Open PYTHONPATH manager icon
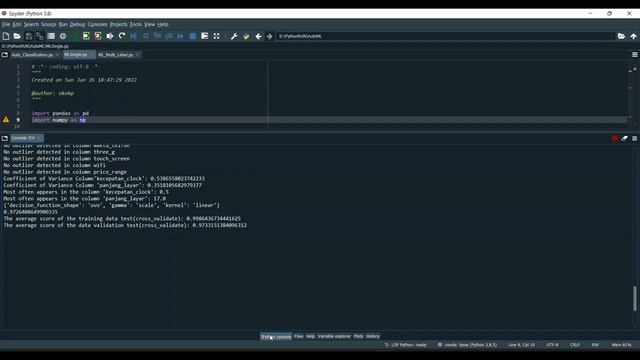Viewport: 640px width, 360px height. (x=246, y=36)
